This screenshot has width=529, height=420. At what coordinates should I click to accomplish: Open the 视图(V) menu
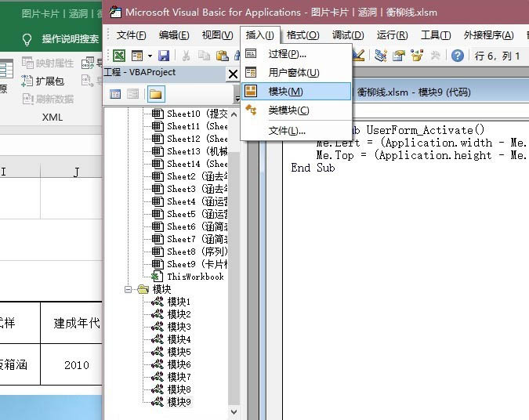(x=217, y=35)
